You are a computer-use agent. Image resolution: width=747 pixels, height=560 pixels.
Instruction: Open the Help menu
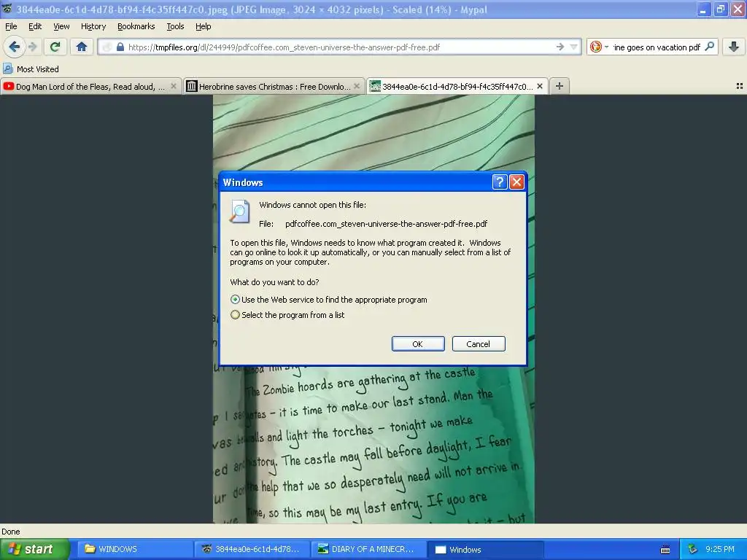tap(204, 26)
